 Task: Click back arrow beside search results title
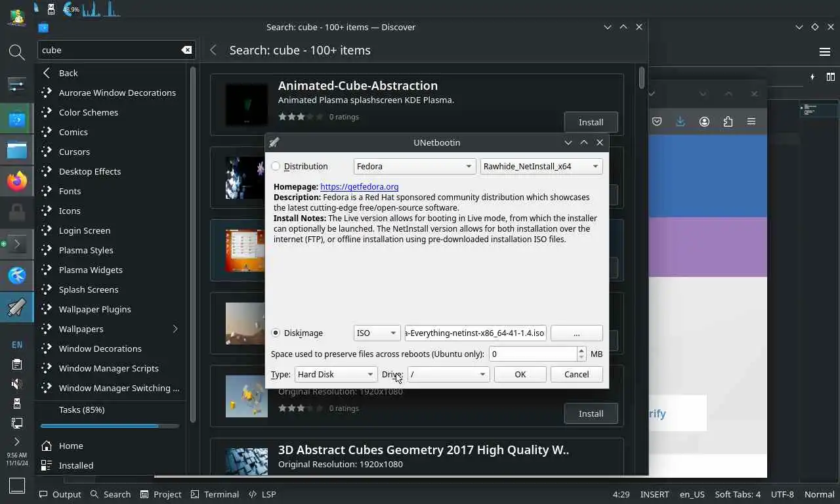pyautogui.click(x=213, y=50)
